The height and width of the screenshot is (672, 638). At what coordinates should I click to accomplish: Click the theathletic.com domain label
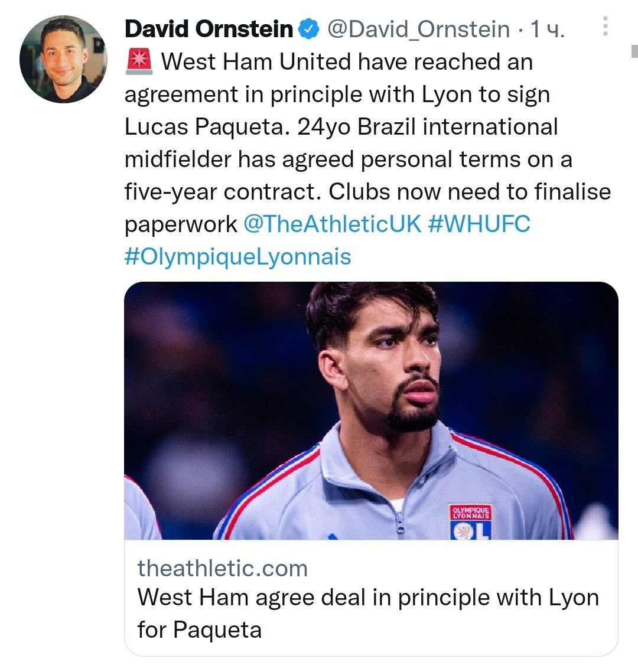[222, 568]
